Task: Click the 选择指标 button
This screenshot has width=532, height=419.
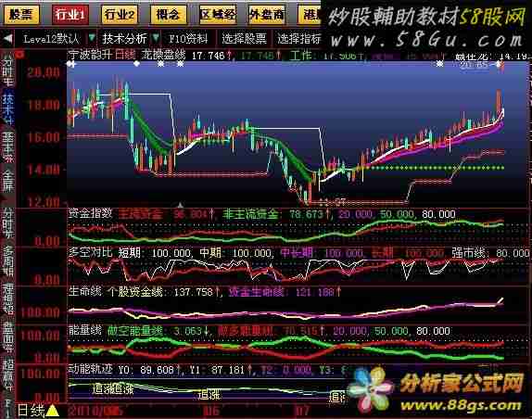Action: coord(299,39)
